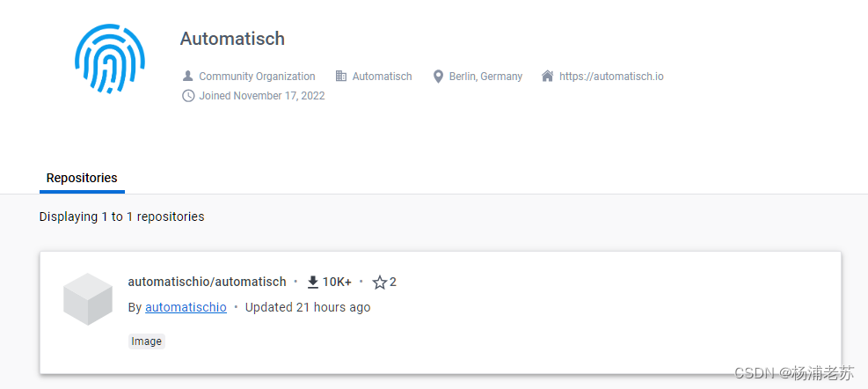This screenshot has width=868, height=389.
Task: Click the company building icon
Action: click(341, 77)
